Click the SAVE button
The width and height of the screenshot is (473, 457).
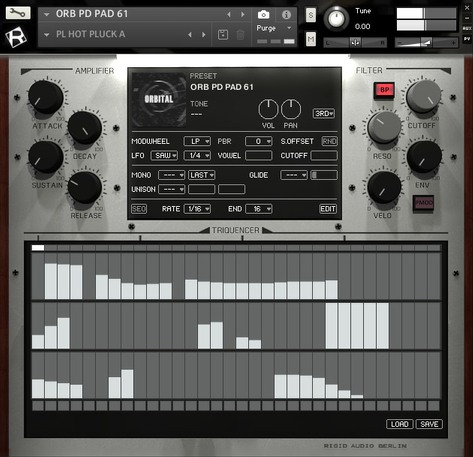pyautogui.click(x=429, y=424)
